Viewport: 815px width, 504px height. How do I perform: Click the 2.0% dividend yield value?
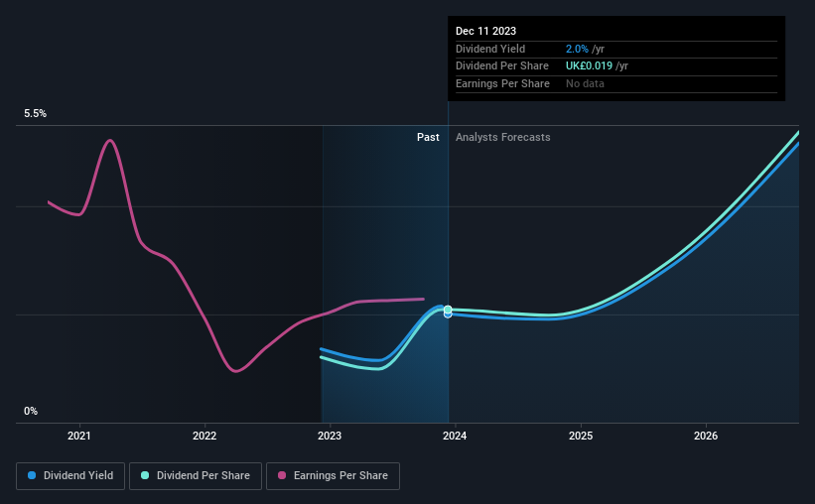click(x=577, y=49)
